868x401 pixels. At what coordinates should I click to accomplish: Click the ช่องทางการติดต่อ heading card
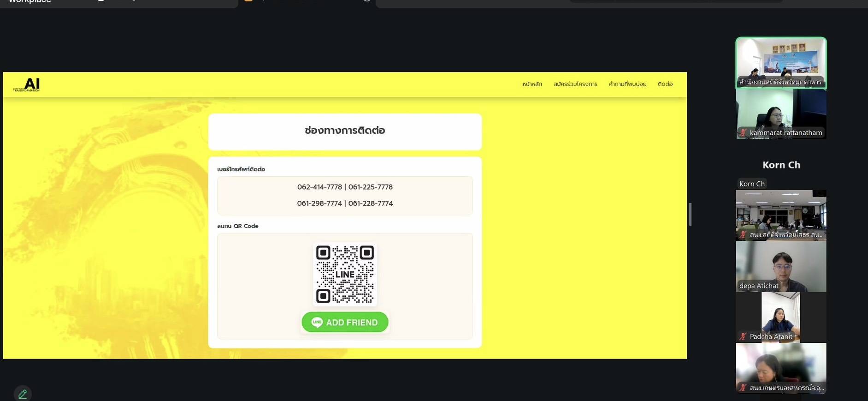coord(345,132)
